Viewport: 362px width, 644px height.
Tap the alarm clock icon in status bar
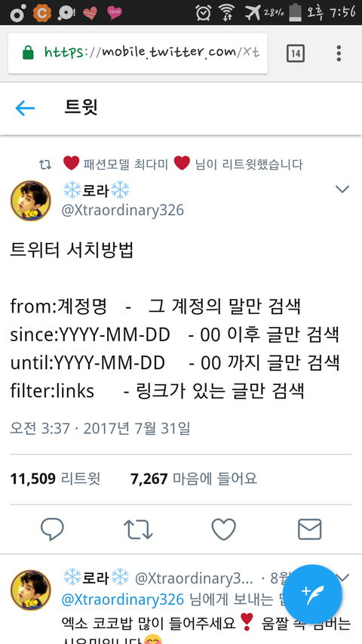point(203,13)
